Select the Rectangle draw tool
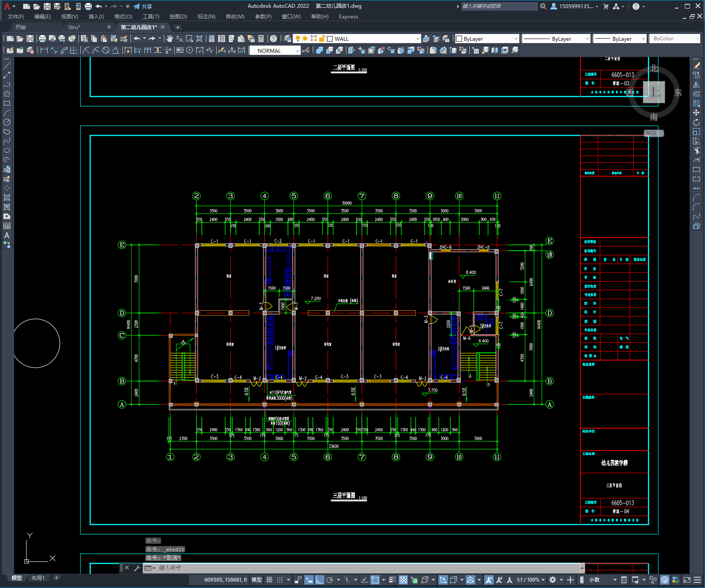Screen dimensions: 705x588 [7, 103]
